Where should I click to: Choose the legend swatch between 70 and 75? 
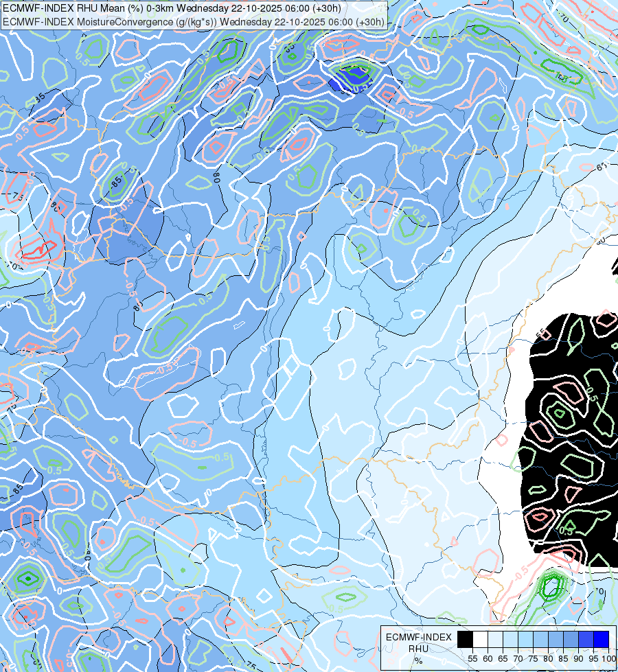pyautogui.click(x=525, y=639)
